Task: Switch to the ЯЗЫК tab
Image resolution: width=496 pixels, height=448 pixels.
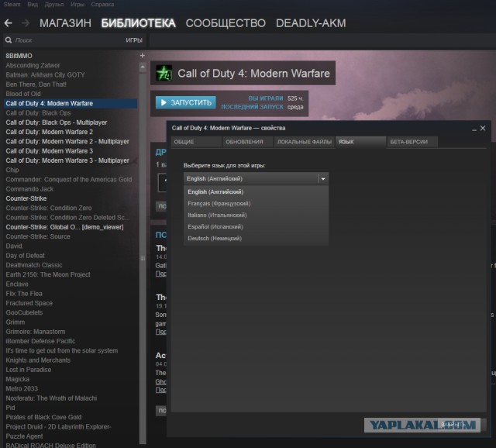Action: click(360, 142)
